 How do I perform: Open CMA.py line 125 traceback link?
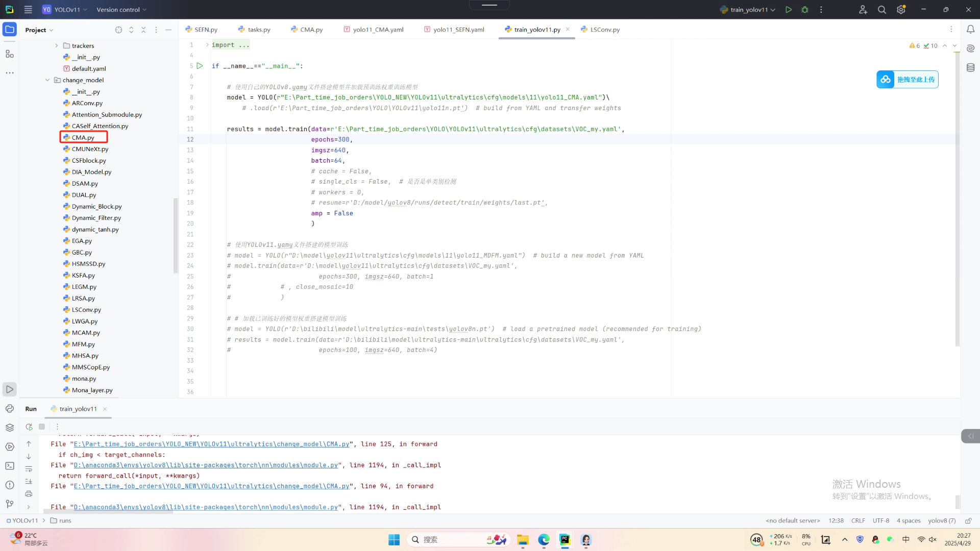tap(211, 444)
